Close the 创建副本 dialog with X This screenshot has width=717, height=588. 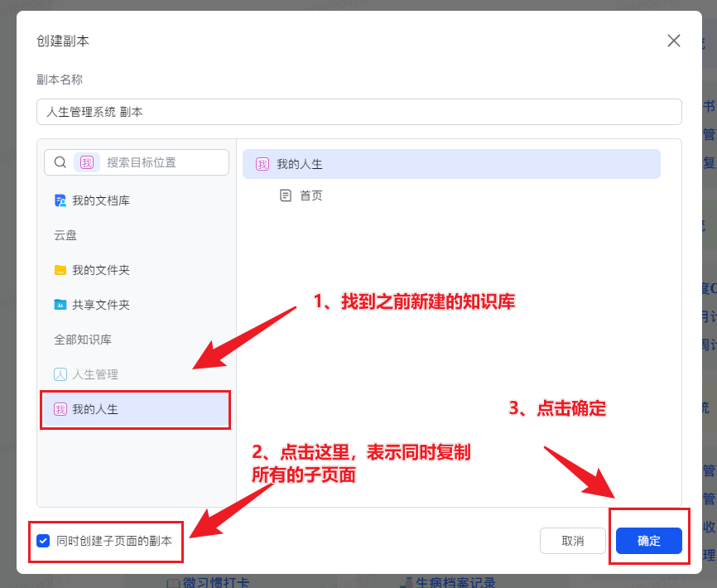pos(674,41)
